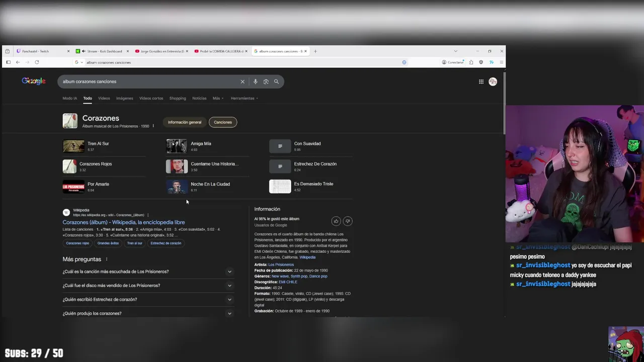The width and height of the screenshot is (644, 362).
Task: Click the address bar with album corazones canciones
Action: point(242,62)
